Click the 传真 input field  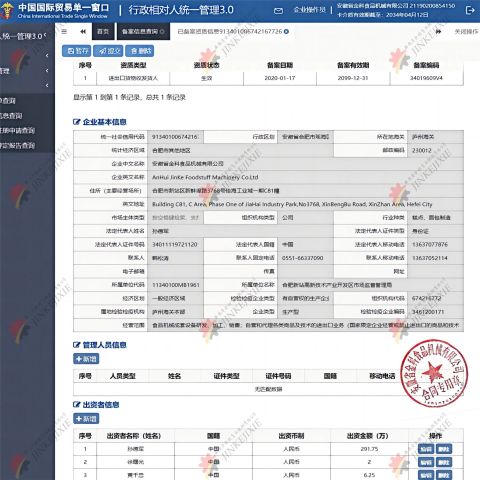[305, 271]
